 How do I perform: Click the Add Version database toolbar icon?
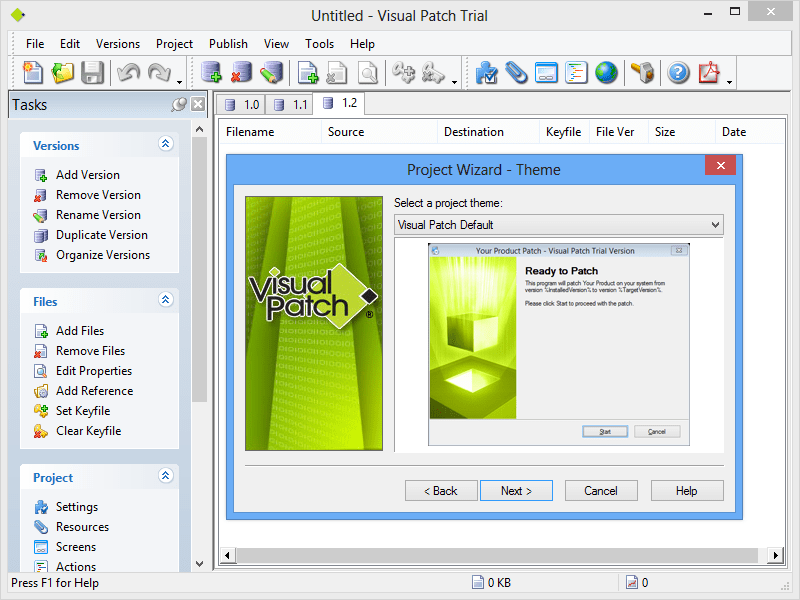coord(211,72)
